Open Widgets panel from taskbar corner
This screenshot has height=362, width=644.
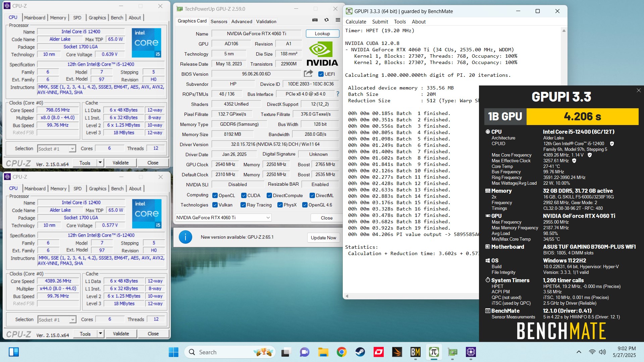[x=14, y=352]
